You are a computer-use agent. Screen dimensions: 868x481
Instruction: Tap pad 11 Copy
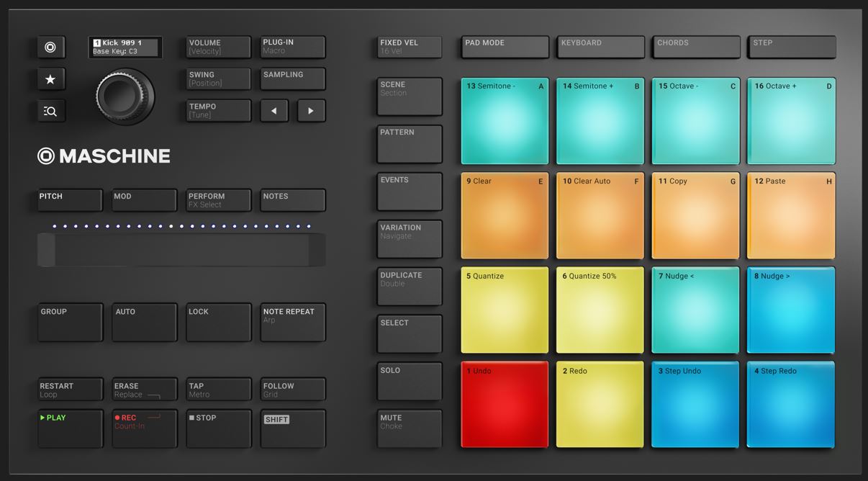pos(697,215)
